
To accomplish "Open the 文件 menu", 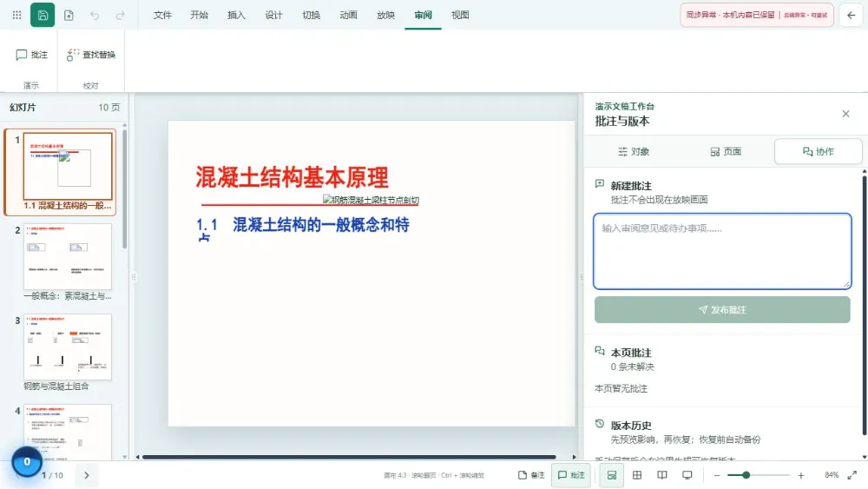I will click(x=162, y=15).
